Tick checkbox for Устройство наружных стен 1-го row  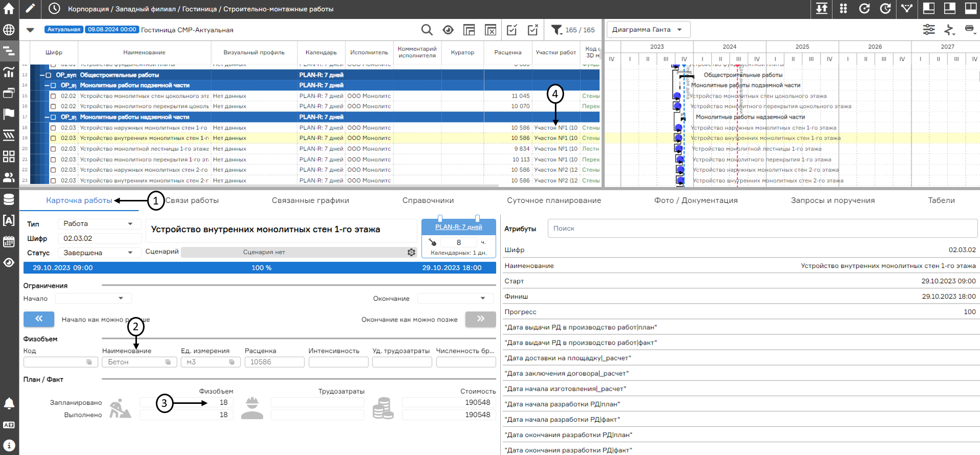(53, 128)
